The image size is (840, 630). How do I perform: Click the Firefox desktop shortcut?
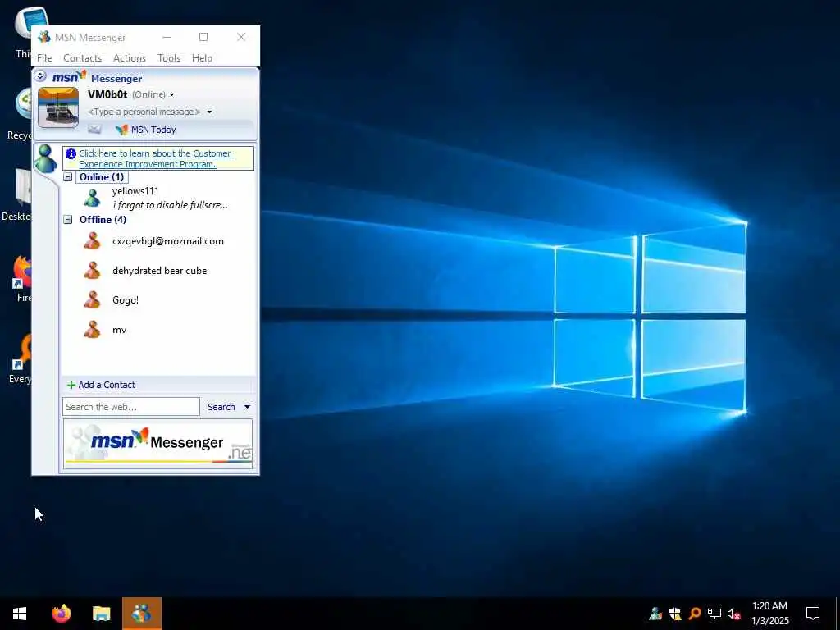pos(21,277)
